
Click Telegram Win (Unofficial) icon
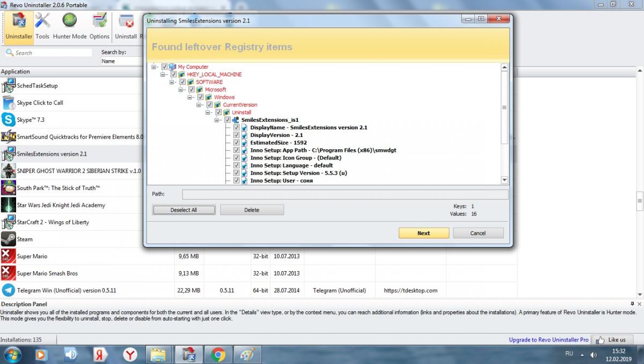tap(8, 290)
